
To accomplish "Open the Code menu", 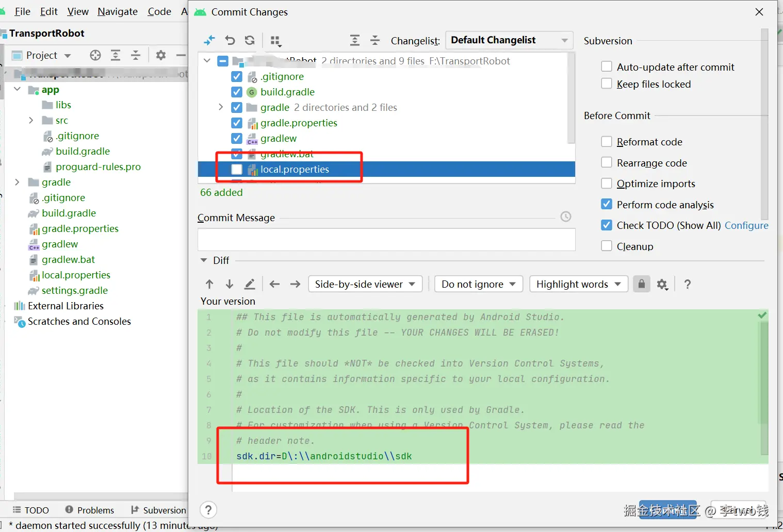I will click(159, 11).
